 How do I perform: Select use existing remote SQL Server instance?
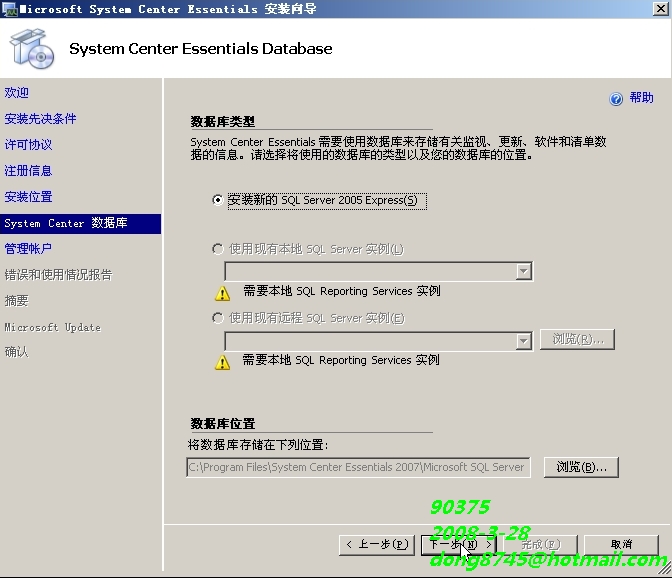point(218,318)
